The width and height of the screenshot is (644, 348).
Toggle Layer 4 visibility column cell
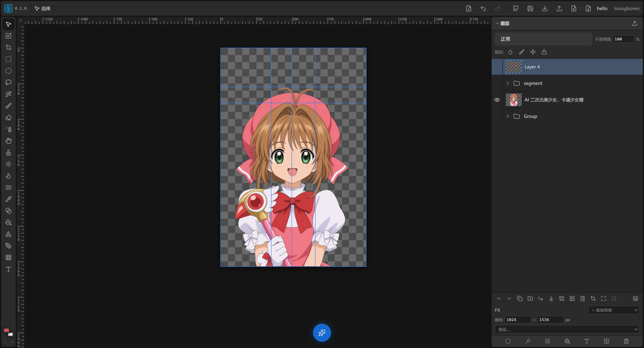click(497, 67)
